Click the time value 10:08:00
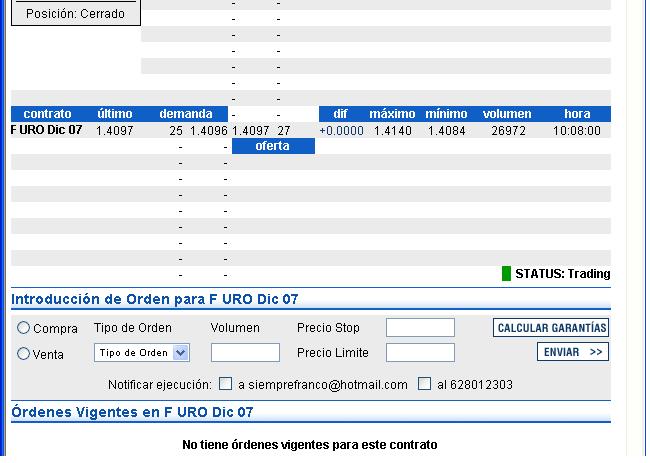650x463 pixels. click(x=577, y=131)
